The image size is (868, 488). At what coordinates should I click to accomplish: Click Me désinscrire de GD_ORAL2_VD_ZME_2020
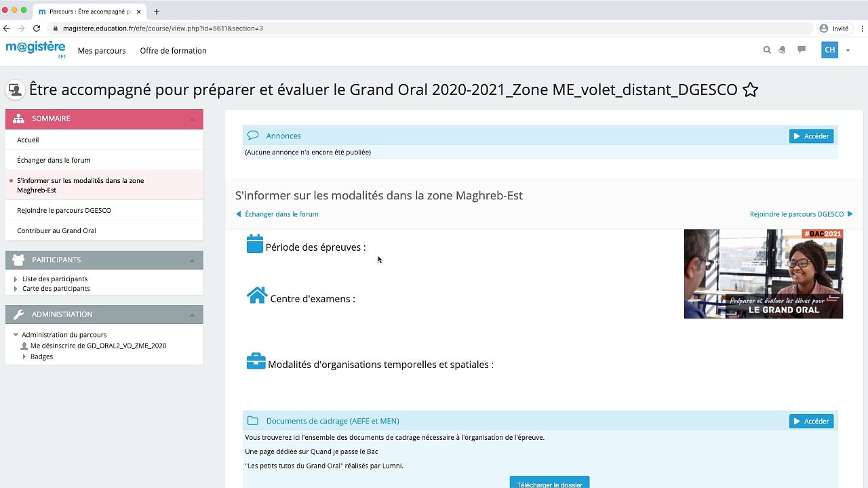98,346
